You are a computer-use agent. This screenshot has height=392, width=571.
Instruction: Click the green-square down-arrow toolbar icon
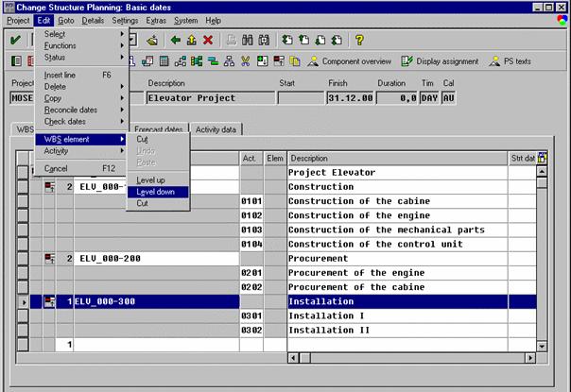tap(262, 61)
